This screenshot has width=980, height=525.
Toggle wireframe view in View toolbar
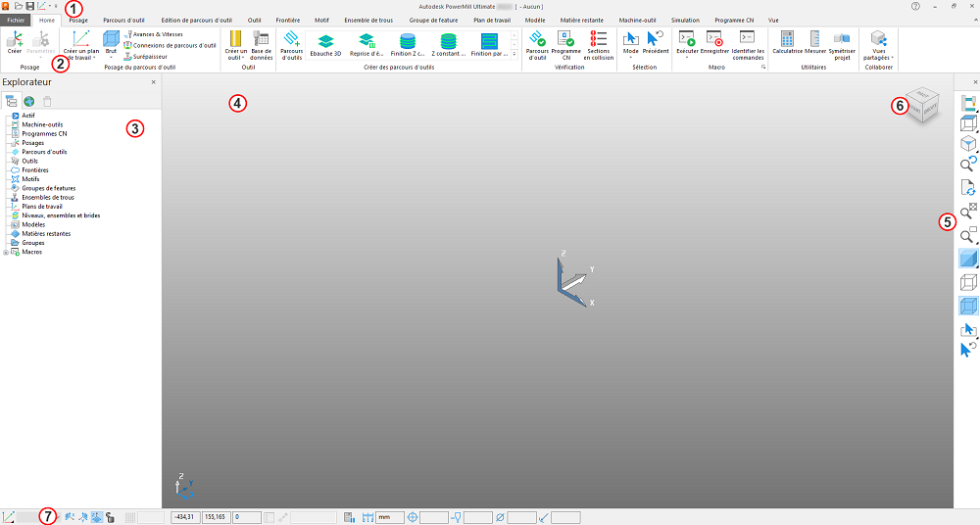point(968,282)
